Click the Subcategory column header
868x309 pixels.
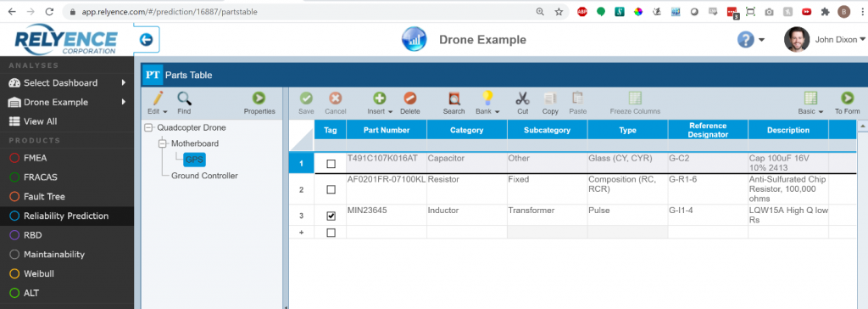click(547, 131)
